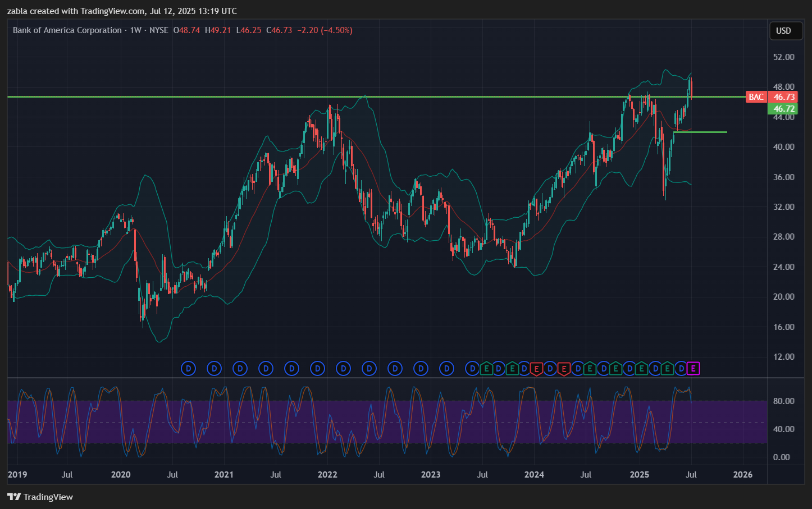This screenshot has height=509, width=812.
Task: Click the green E marker right after the second red E
Action: click(589, 369)
